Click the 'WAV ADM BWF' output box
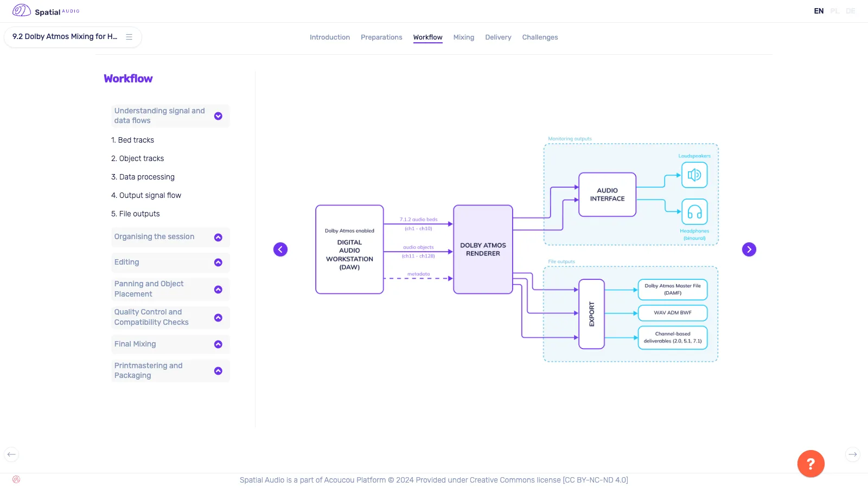This screenshot has width=868, height=488. (x=673, y=313)
